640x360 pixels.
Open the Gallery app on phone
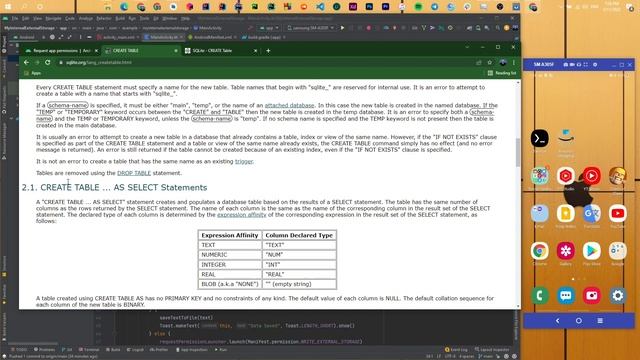coord(566,251)
